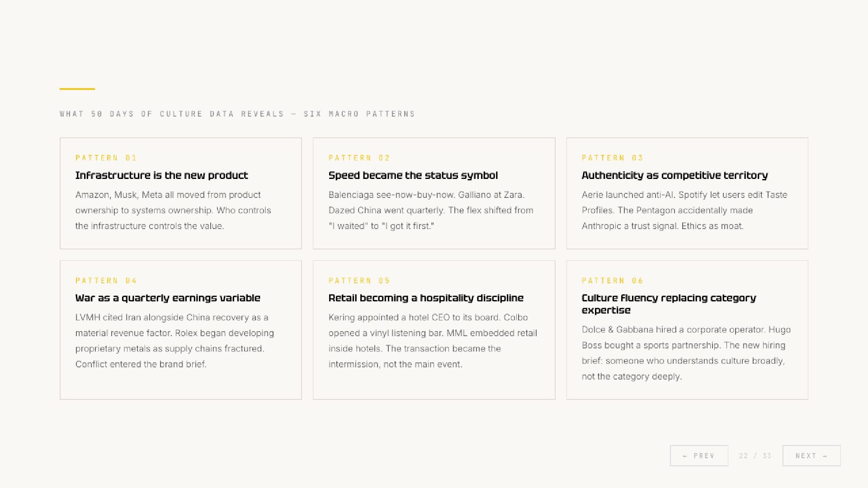Click heading "Speed became the status symbol"

[x=413, y=175]
